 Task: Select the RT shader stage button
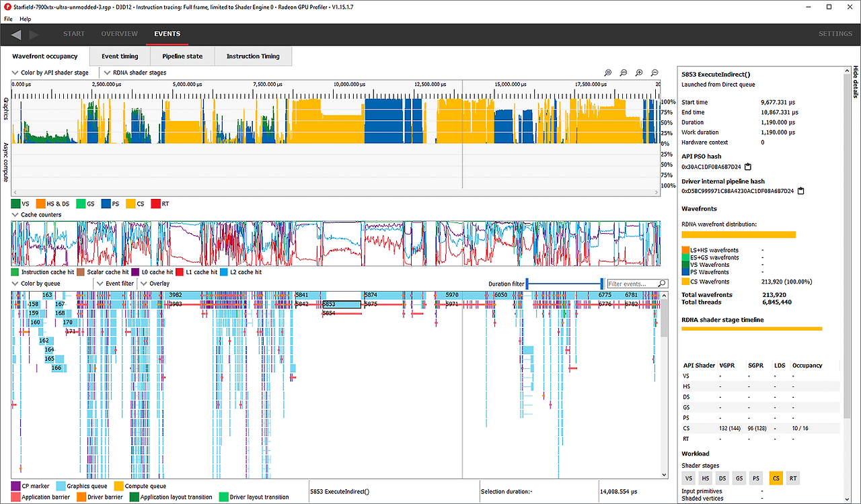(x=793, y=478)
